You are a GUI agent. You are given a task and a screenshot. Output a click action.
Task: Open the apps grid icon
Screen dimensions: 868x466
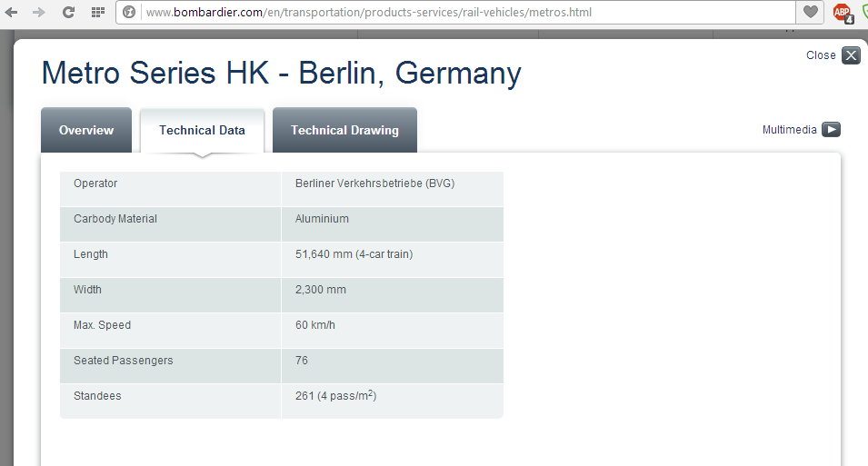(97, 13)
